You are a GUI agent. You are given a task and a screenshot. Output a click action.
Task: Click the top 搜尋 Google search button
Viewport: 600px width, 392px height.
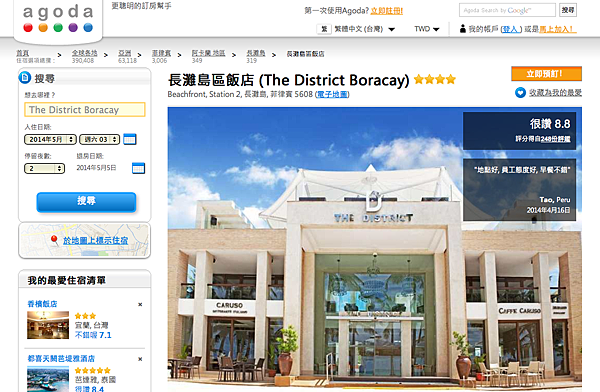[x=568, y=10]
